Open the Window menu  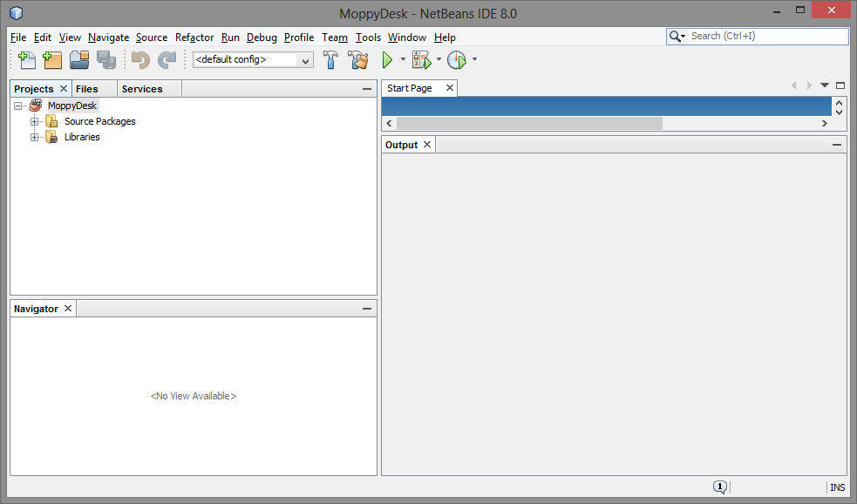click(x=406, y=37)
